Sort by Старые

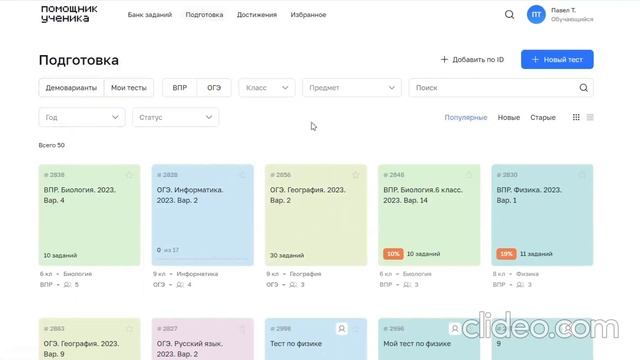(x=543, y=118)
